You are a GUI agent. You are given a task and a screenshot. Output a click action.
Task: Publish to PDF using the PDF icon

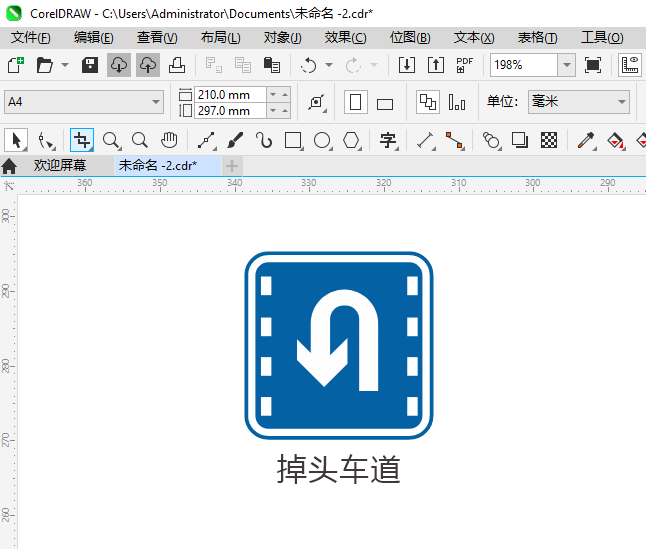(x=464, y=65)
